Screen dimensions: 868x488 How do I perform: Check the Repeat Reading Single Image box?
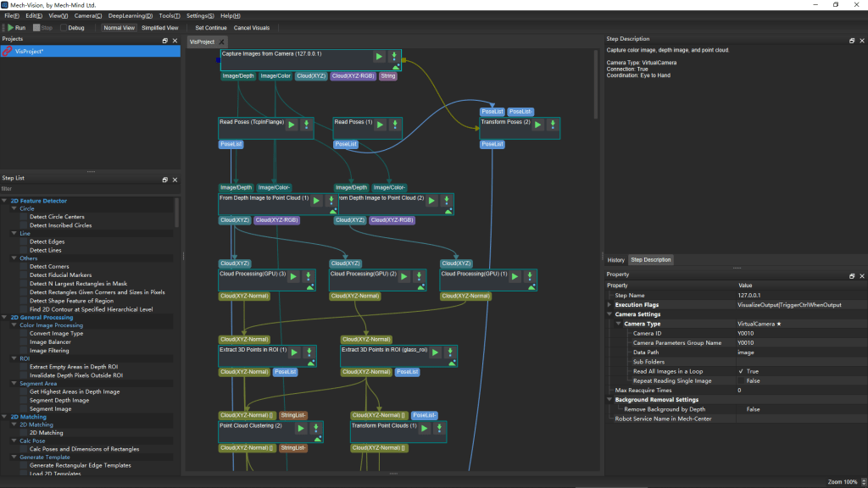coord(741,380)
